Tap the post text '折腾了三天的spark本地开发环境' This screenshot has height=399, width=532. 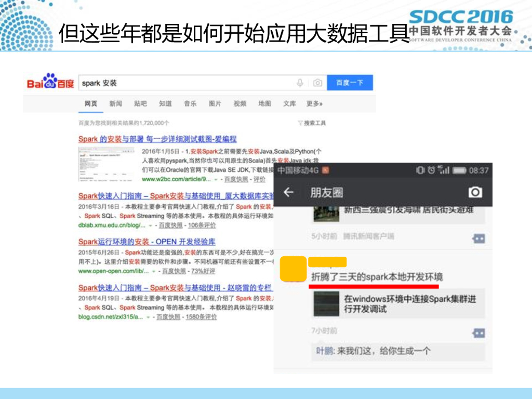coord(377,277)
